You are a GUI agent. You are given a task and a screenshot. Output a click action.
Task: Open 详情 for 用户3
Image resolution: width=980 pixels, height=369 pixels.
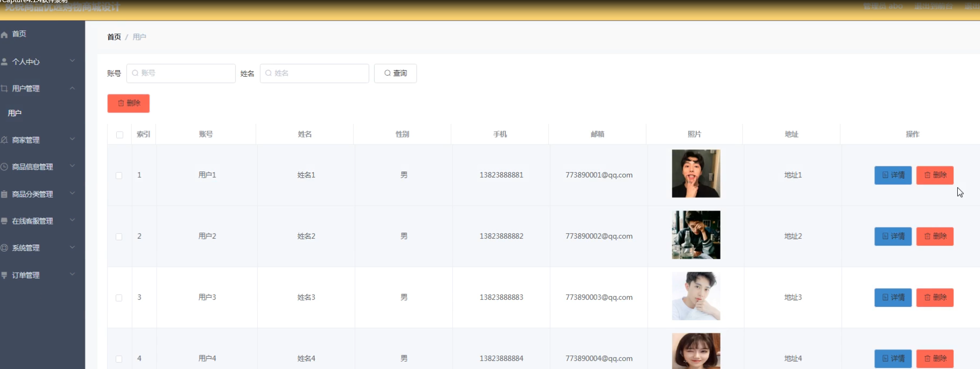pos(893,298)
